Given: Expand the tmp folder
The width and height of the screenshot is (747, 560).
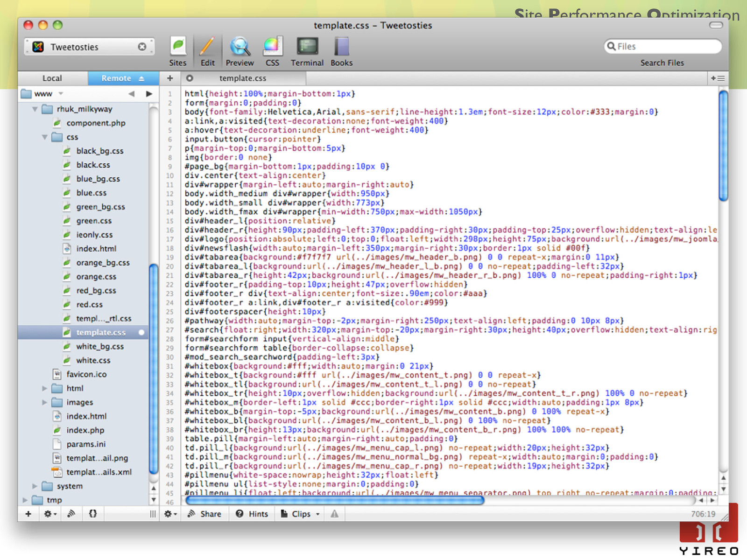Looking at the screenshot, I should [x=25, y=500].
